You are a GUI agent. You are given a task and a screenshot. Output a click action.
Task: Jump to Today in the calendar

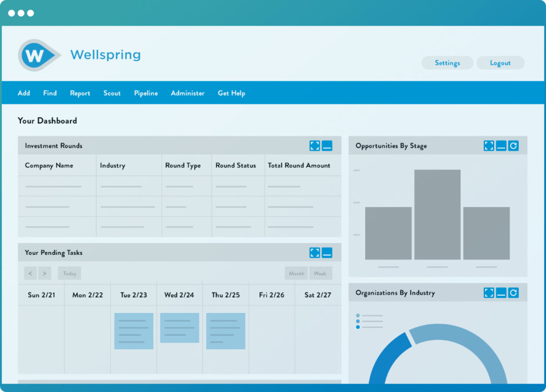(x=69, y=273)
